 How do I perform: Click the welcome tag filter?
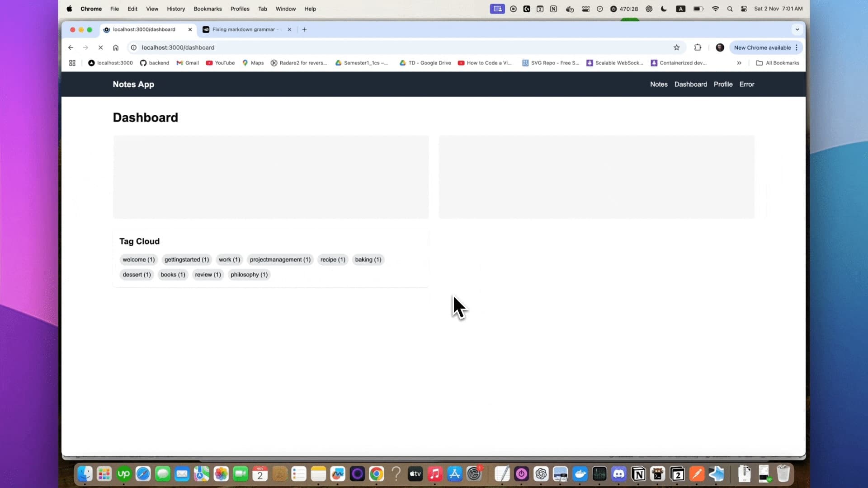coord(138,259)
